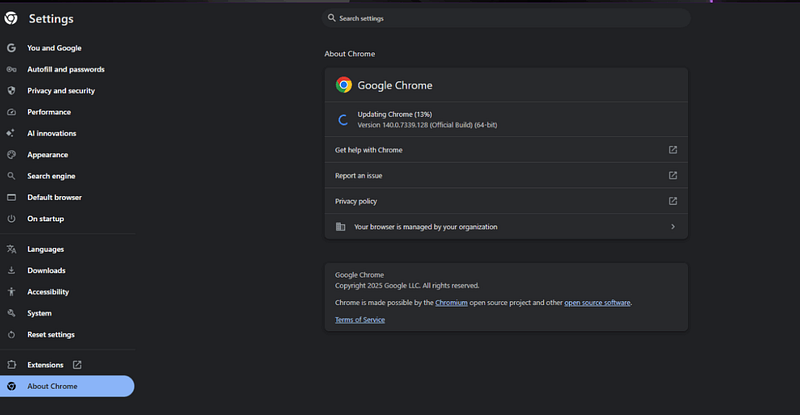Click the Chrome logo beside Settings title

coord(11,18)
